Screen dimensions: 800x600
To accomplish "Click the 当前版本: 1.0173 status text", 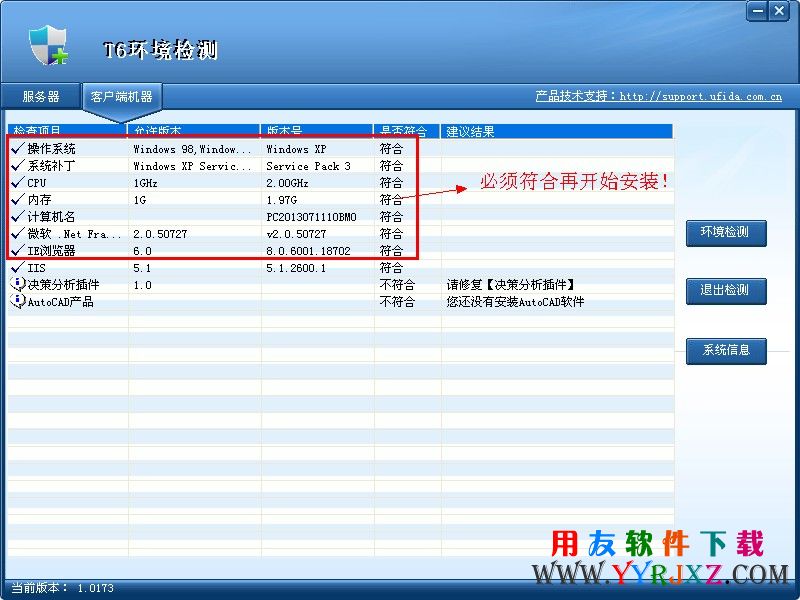I will click(x=63, y=588).
